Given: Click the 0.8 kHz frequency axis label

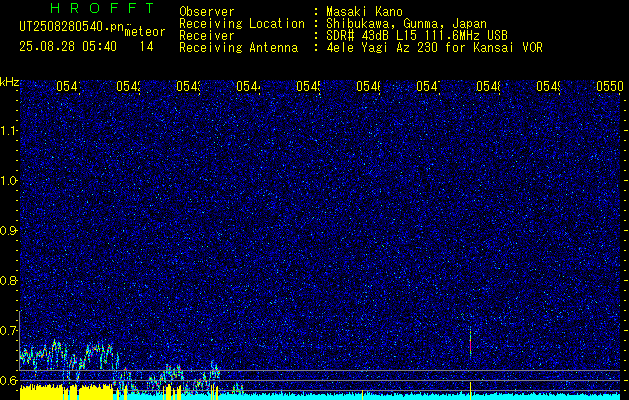Looking at the screenshot, I should (9, 280).
